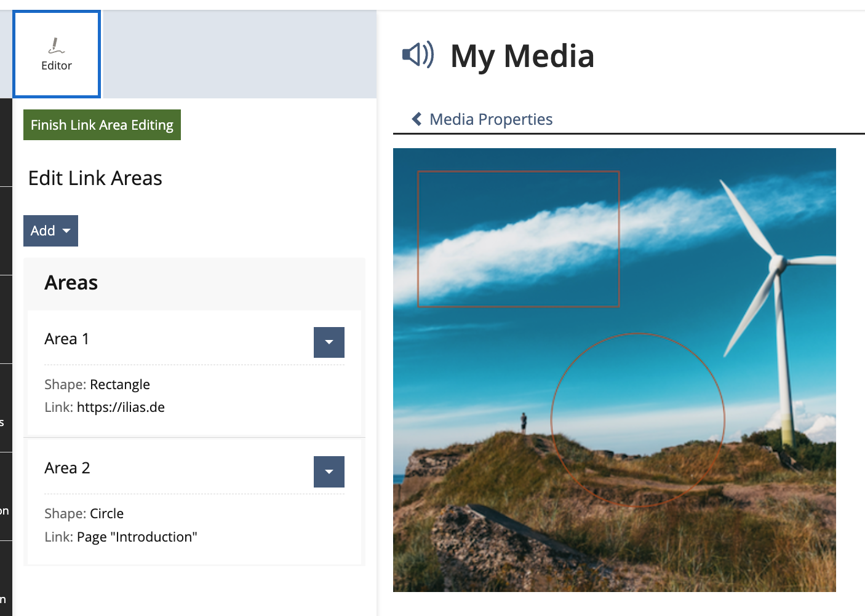865x616 pixels.
Task: Click the Edit Link Areas heading
Action: point(95,178)
